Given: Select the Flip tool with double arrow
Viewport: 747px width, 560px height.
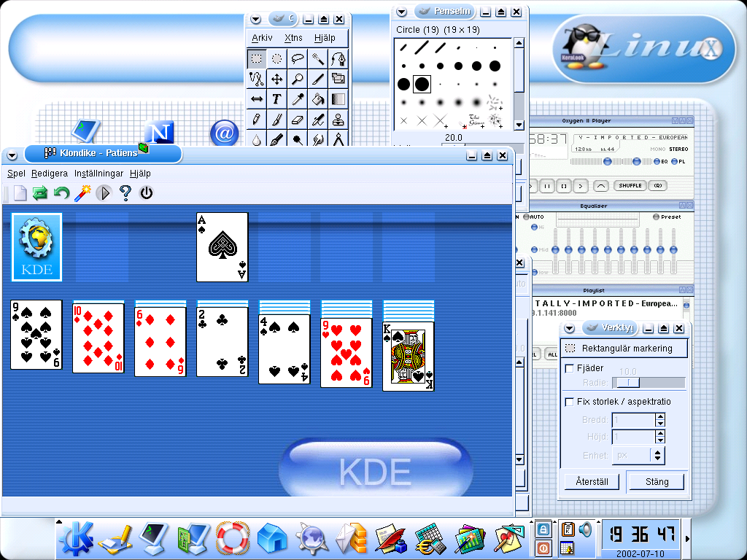Looking at the screenshot, I should click(256, 99).
